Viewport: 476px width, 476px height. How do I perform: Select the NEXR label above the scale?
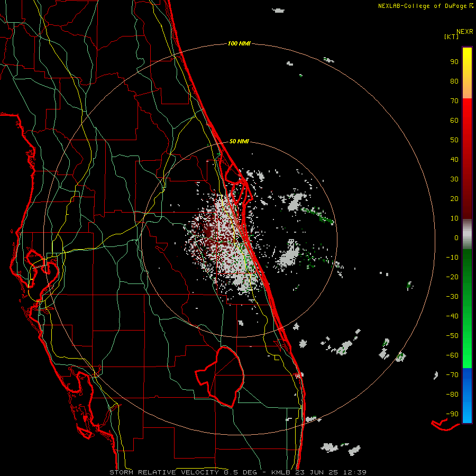[x=465, y=32]
